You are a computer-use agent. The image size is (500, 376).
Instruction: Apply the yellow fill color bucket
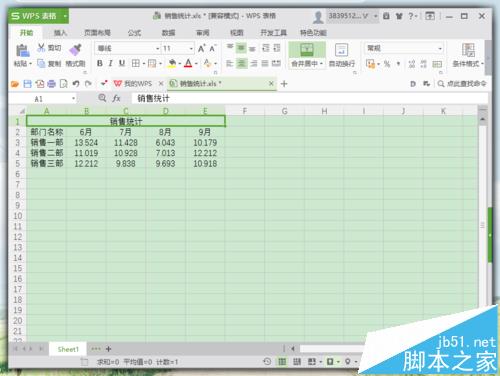[x=172, y=63]
